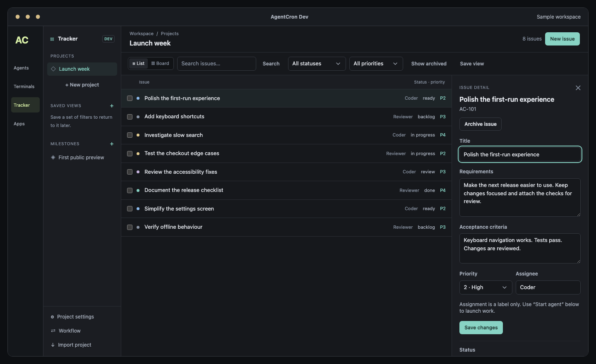Viewport: 596px width, 364px height.
Task: Click the review status of Review the accessibility fixes
Action: click(428, 172)
